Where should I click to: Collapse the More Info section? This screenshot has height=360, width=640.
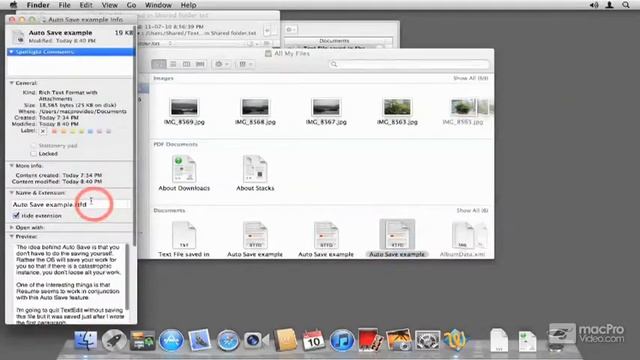click(11, 166)
